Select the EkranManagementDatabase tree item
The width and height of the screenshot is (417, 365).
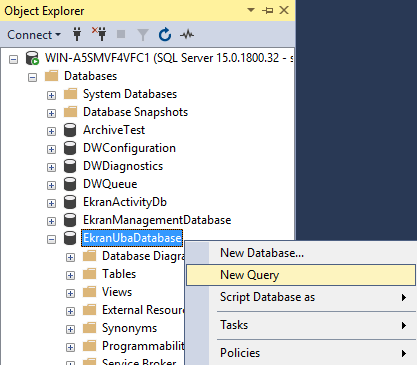[x=157, y=220]
